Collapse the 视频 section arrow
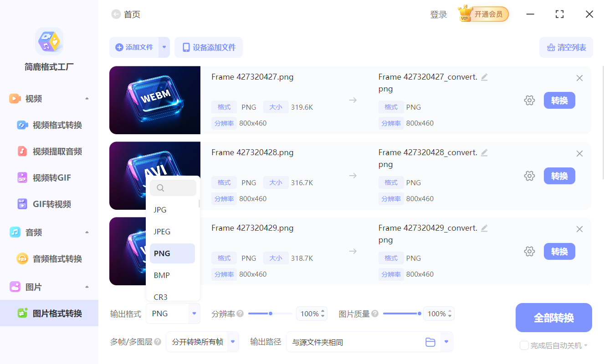Viewport: 604px width, 364px height. [x=87, y=99]
